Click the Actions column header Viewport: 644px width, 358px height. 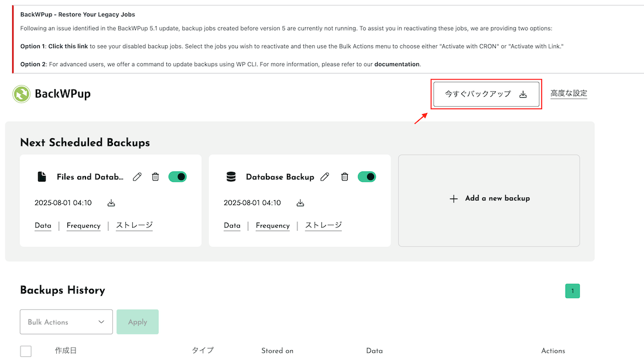coord(553,351)
